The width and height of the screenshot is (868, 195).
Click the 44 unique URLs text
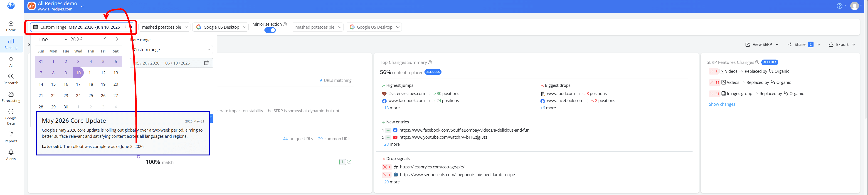[298, 139]
